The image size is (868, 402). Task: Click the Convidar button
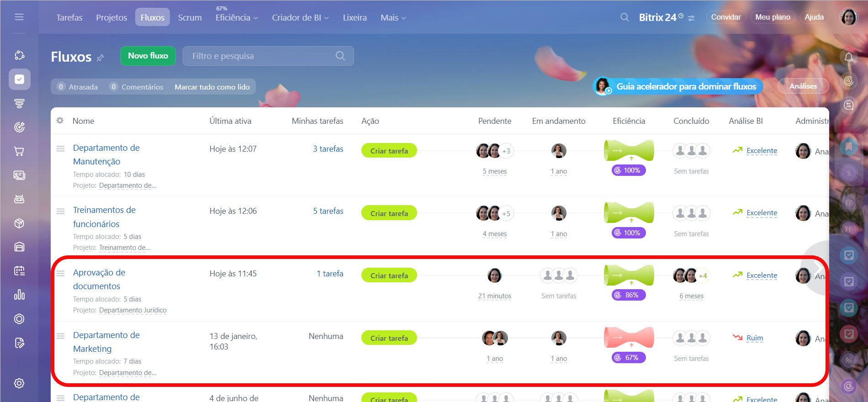[726, 17]
